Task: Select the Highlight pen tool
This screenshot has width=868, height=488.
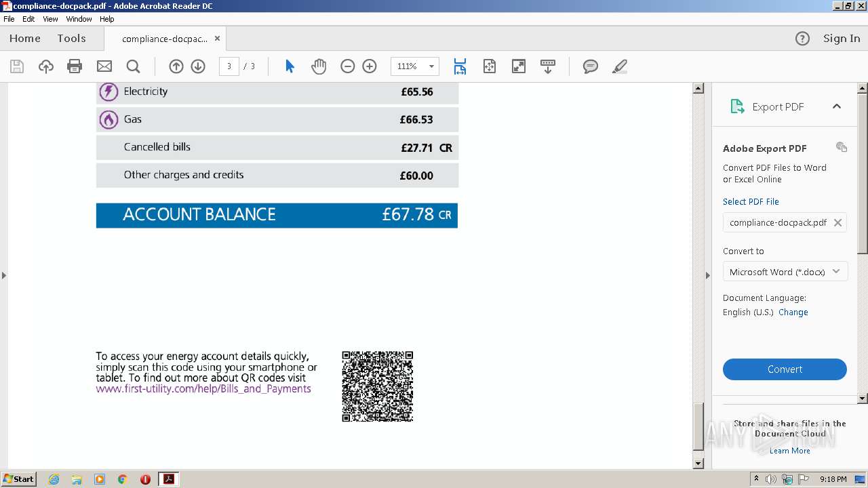Action: (x=619, y=66)
